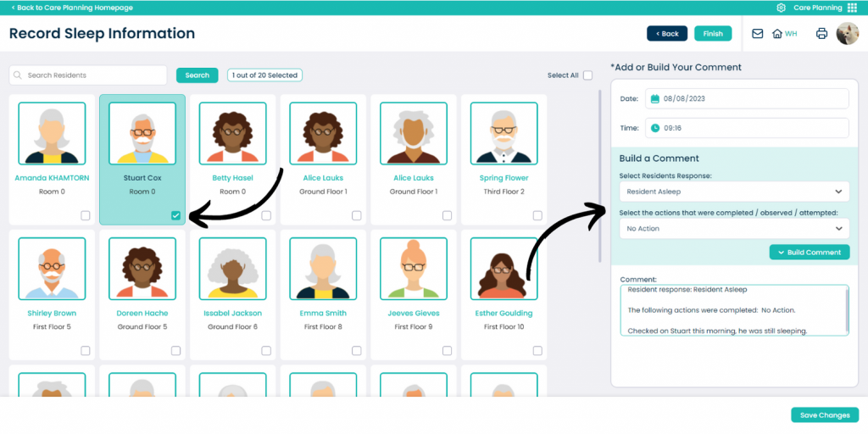The width and height of the screenshot is (868, 434).
Task: Tick Spring Flower's checkbox
Action: tap(537, 215)
